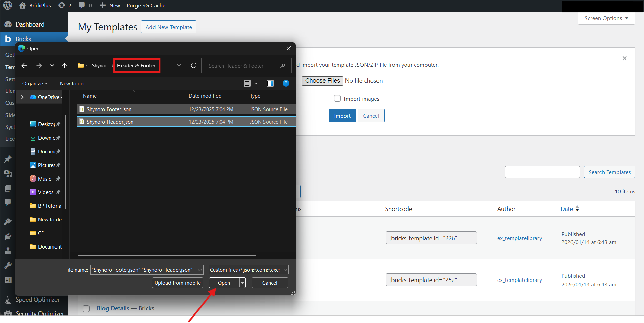
Task: Dismiss the import panel X icon
Action: pyautogui.click(x=625, y=58)
